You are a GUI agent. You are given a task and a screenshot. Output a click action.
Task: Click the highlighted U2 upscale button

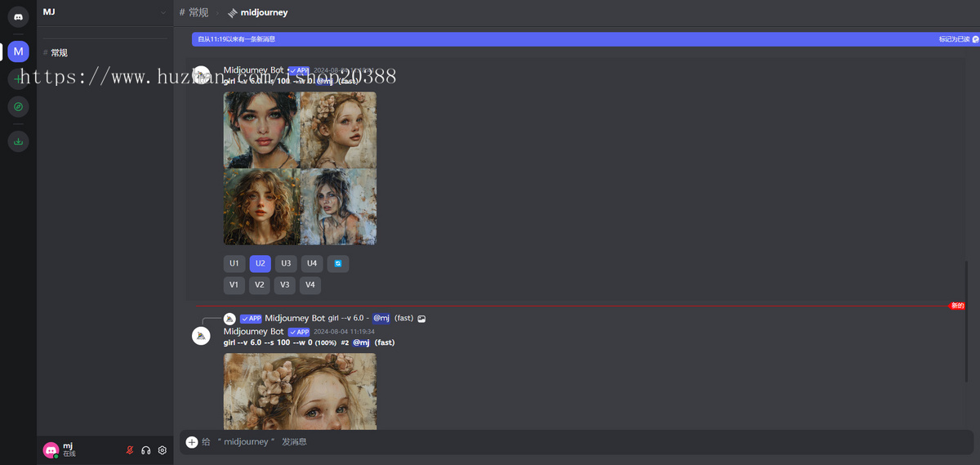(x=260, y=263)
